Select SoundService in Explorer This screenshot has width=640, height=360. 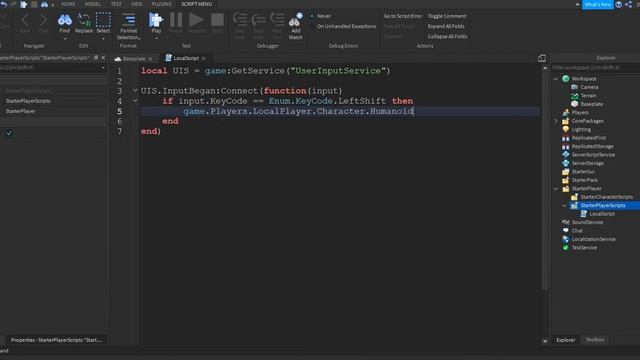coord(587,222)
